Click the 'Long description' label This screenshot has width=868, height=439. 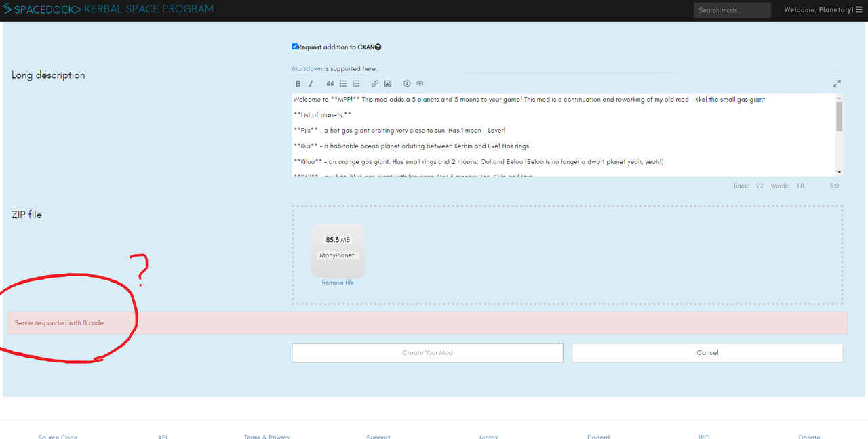pyautogui.click(x=48, y=75)
